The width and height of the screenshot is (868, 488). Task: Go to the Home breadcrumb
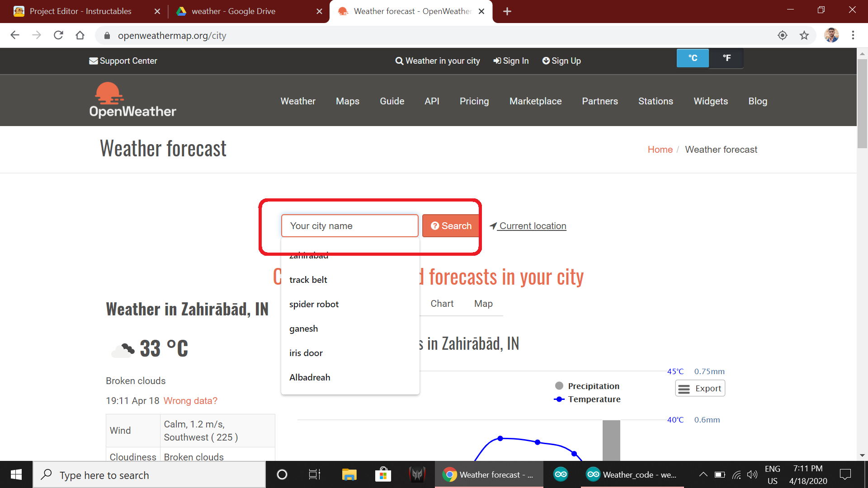coord(660,150)
